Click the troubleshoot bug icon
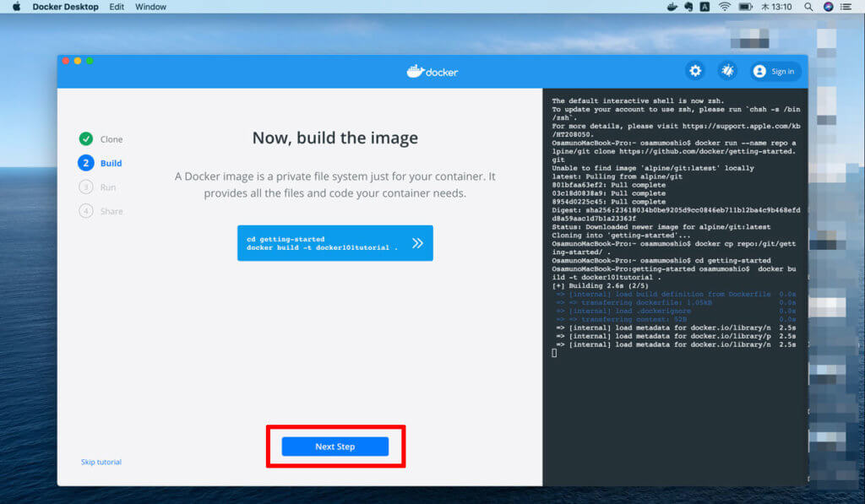 pyautogui.click(x=726, y=72)
